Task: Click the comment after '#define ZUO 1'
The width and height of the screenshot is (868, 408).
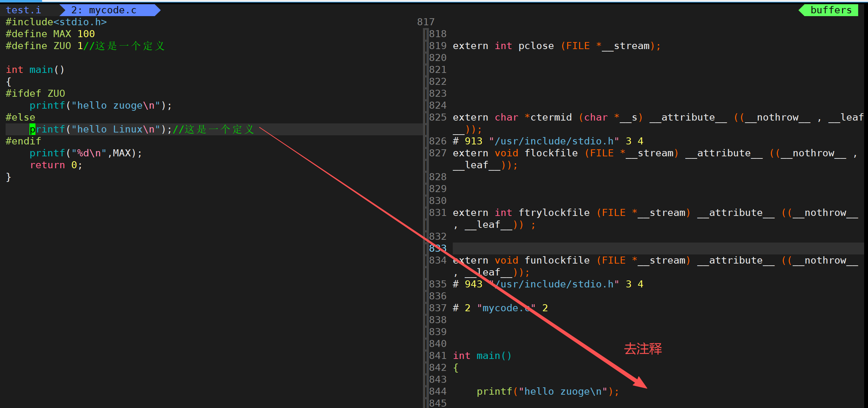Action: pyautogui.click(x=124, y=46)
